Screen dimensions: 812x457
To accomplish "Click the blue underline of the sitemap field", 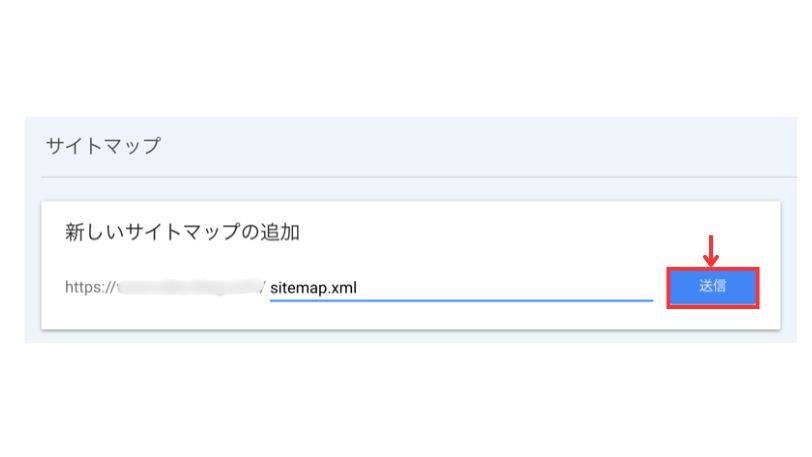I will (x=460, y=300).
